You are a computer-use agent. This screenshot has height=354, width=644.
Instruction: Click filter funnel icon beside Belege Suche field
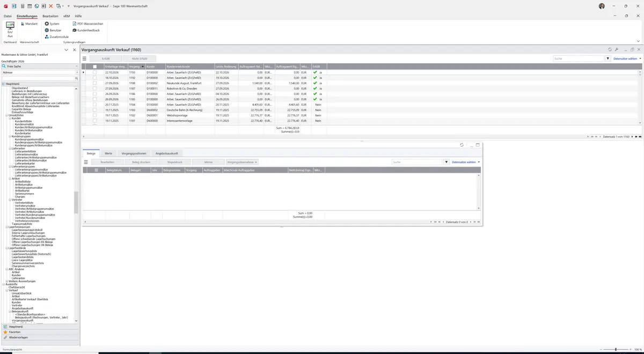point(447,162)
